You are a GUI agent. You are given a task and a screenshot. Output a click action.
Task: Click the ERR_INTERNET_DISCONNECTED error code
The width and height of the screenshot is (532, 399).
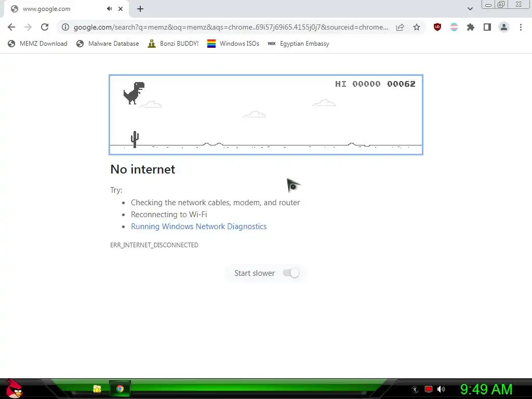point(154,245)
